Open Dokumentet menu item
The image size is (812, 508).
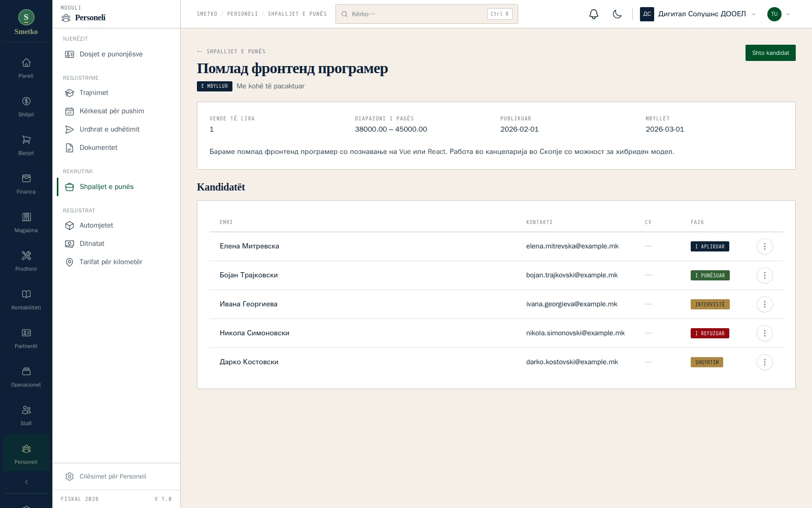[116, 148]
